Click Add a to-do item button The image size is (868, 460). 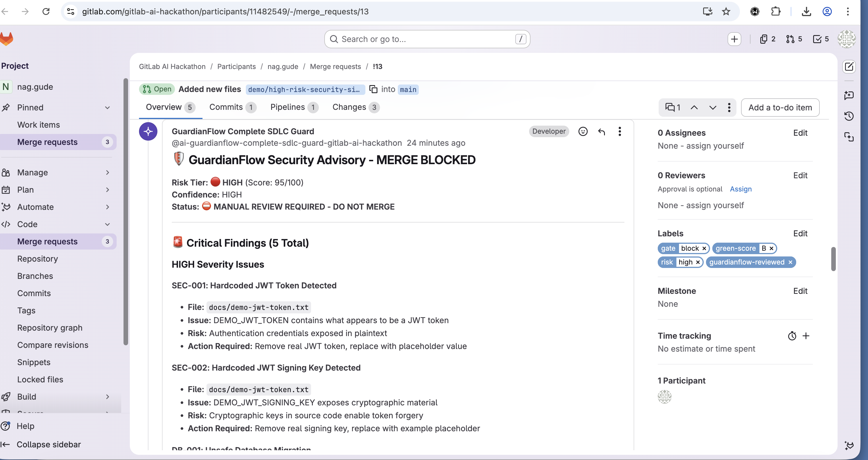coord(780,108)
